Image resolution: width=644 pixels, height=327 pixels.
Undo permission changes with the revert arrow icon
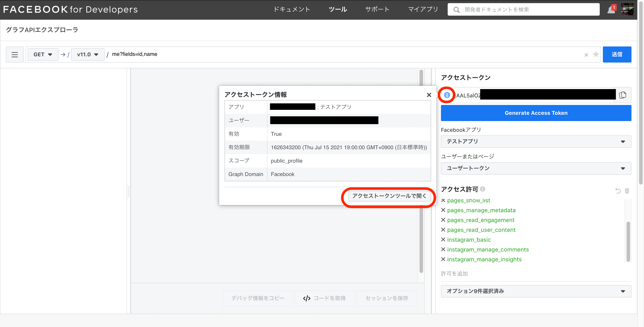(618, 191)
